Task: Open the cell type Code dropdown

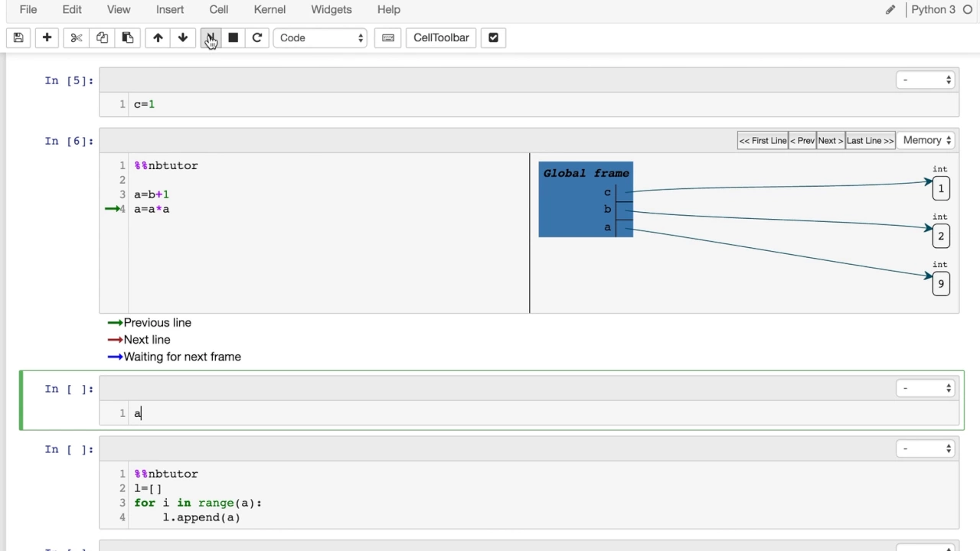Action: (321, 37)
